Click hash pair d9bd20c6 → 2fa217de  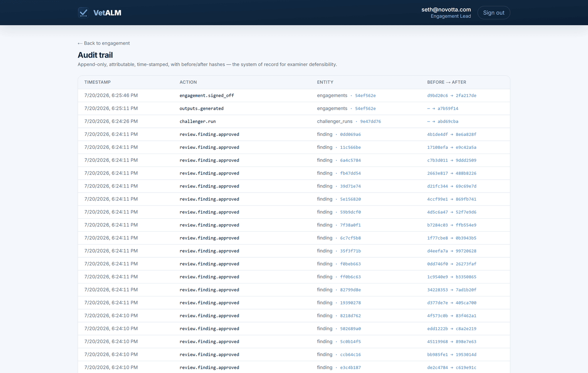click(x=451, y=95)
